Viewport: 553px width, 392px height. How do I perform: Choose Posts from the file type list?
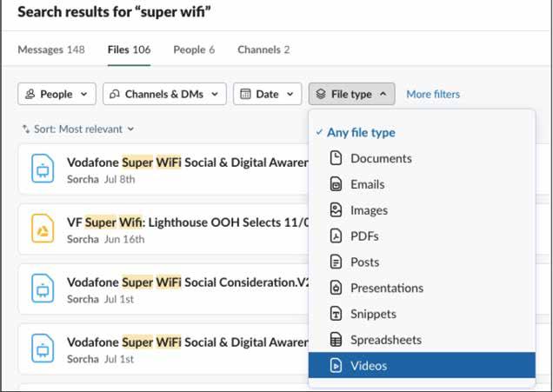[x=364, y=262]
